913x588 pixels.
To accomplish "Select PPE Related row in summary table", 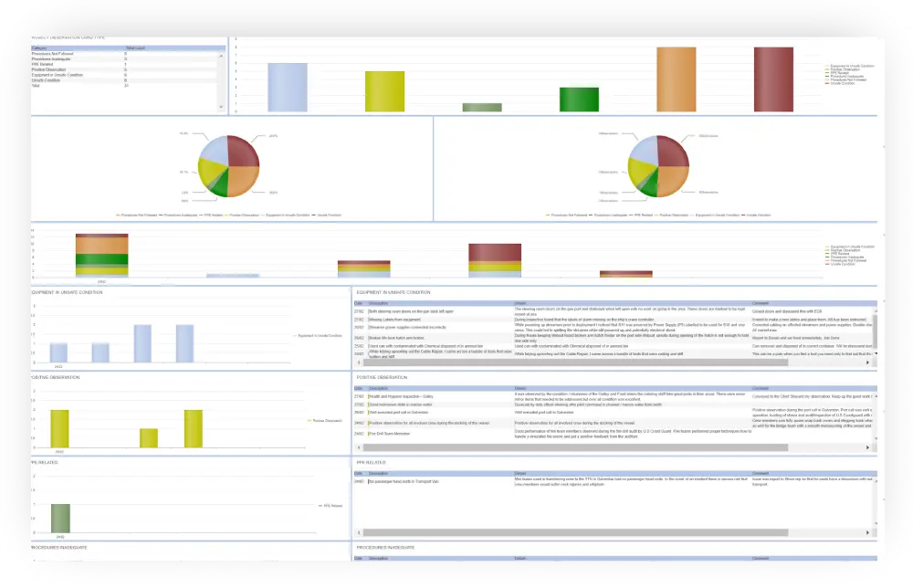I will (x=124, y=64).
